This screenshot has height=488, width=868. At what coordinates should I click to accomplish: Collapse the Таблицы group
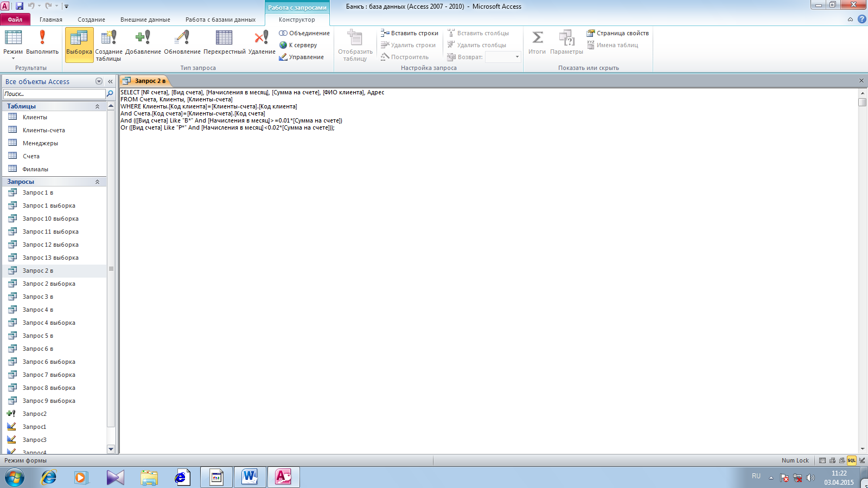point(97,106)
